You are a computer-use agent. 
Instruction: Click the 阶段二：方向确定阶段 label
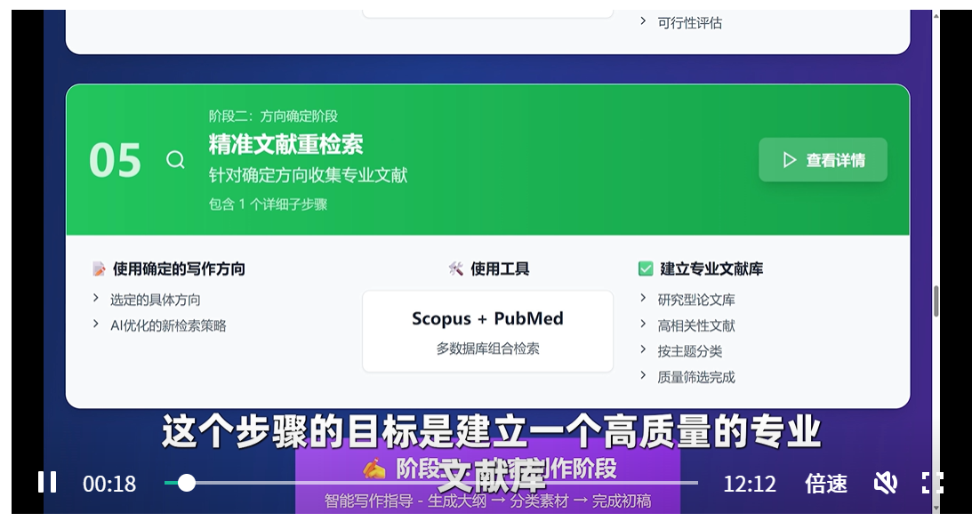click(273, 116)
